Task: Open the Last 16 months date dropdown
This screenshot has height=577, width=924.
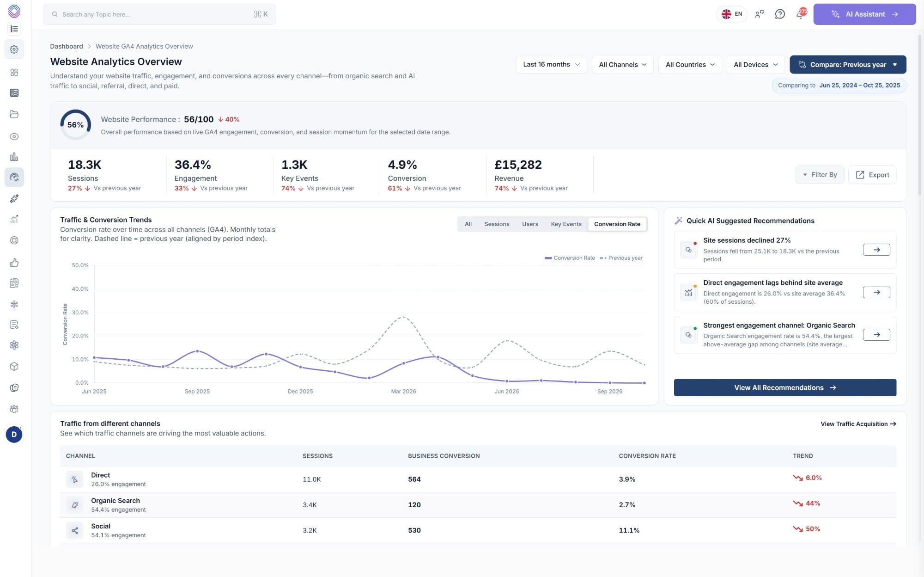Action: click(551, 65)
